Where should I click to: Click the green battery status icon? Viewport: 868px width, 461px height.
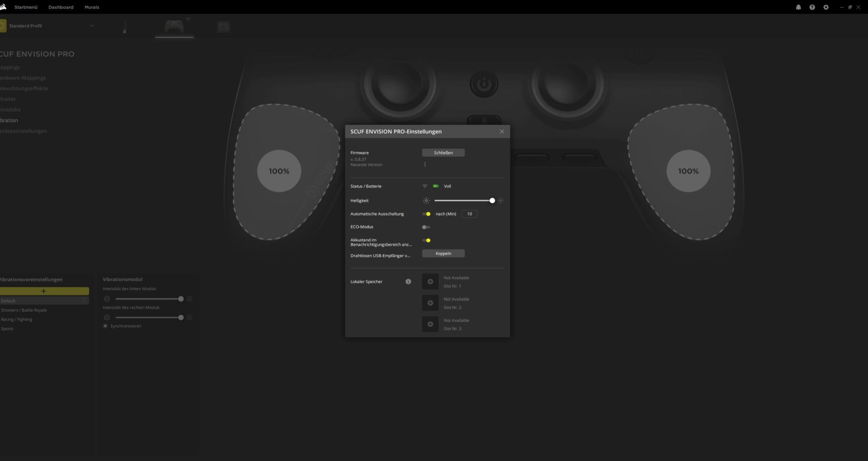tap(436, 186)
